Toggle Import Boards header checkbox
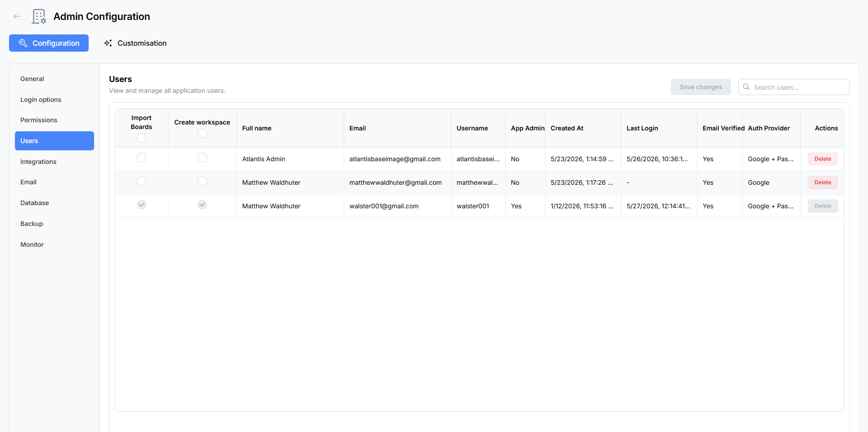The width and height of the screenshot is (868, 432). (142, 138)
